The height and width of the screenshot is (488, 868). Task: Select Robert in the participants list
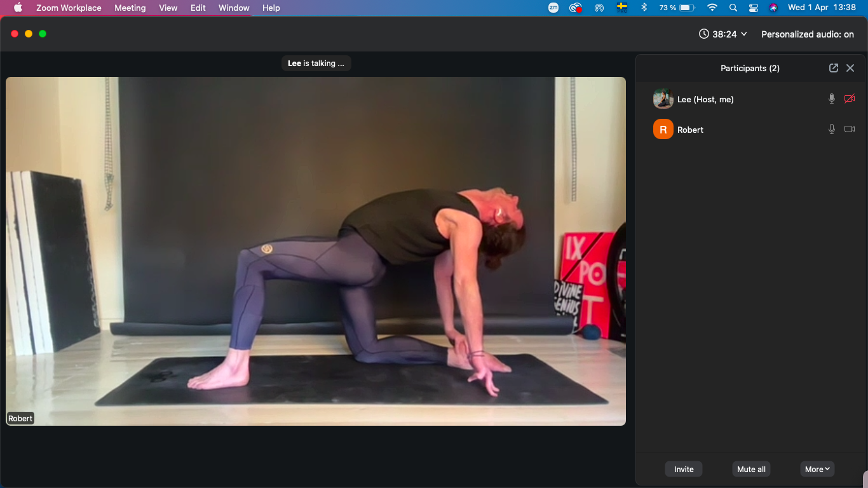tap(750, 129)
